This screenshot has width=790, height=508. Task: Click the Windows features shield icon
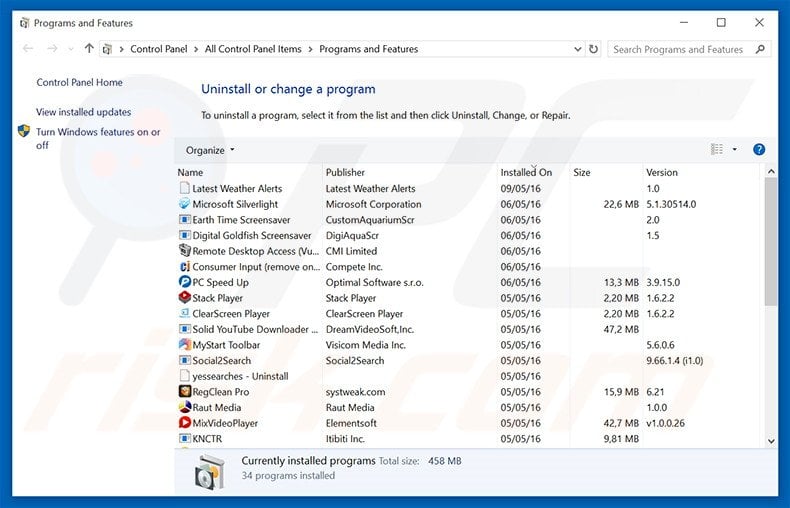[x=24, y=132]
